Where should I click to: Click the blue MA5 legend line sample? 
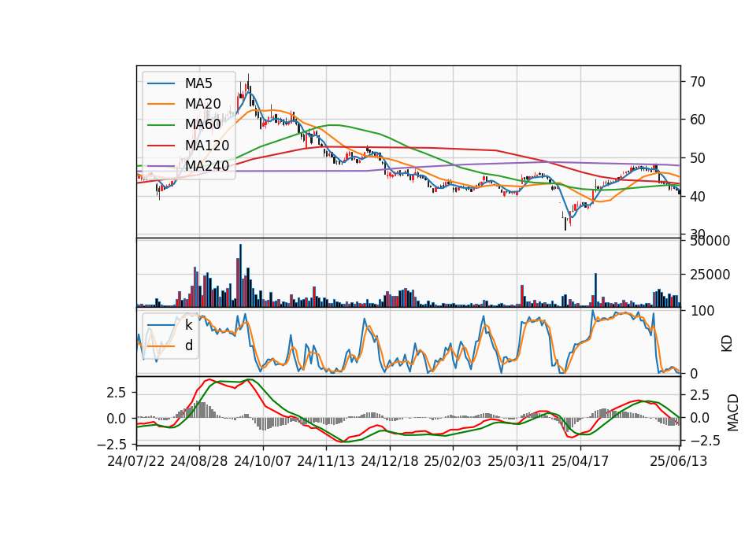tap(161, 84)
